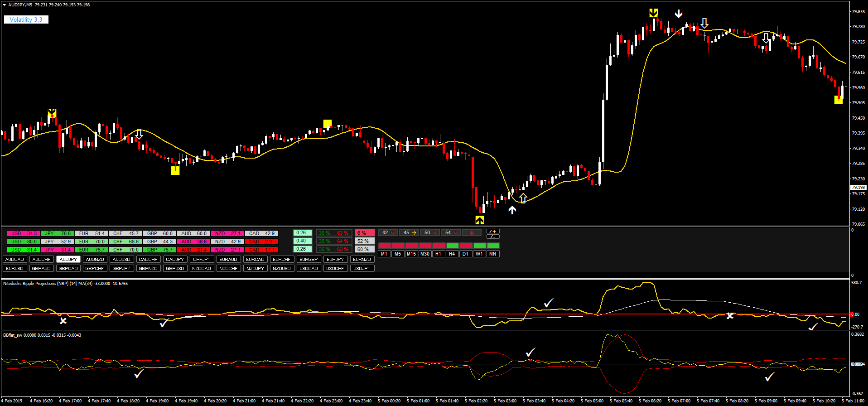Screen dimensions: 868x406
Task: Click the solid white down arrow at chart top
Action: (678, 14)
